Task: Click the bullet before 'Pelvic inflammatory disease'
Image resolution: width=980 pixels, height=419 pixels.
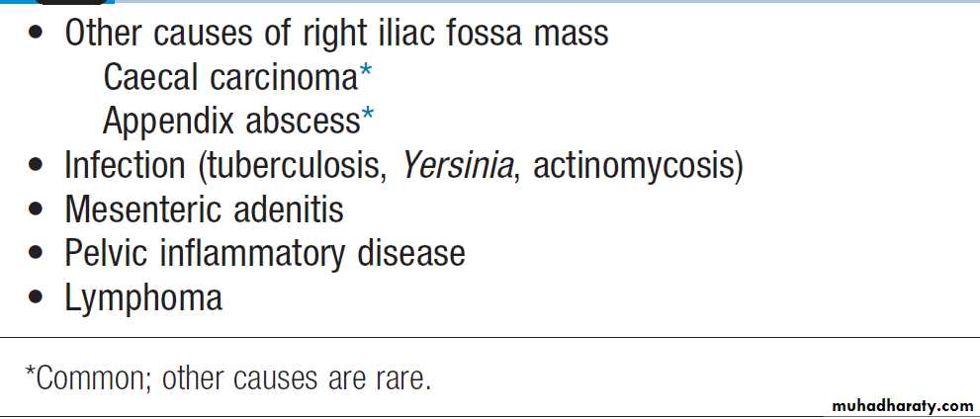Action: (x=37, y=255)
